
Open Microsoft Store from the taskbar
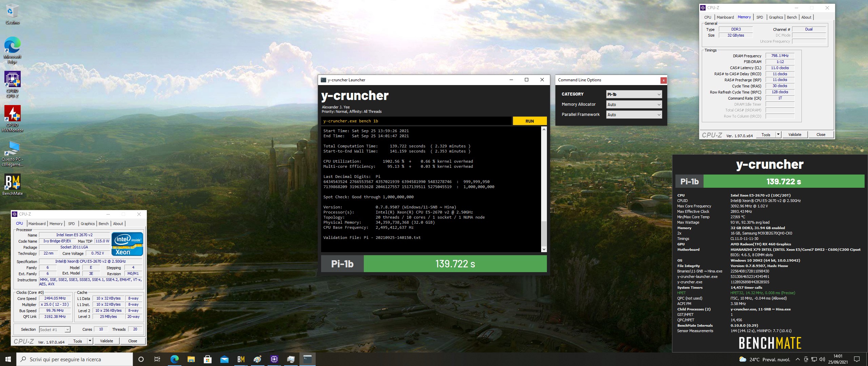click(x=208, y=359)
